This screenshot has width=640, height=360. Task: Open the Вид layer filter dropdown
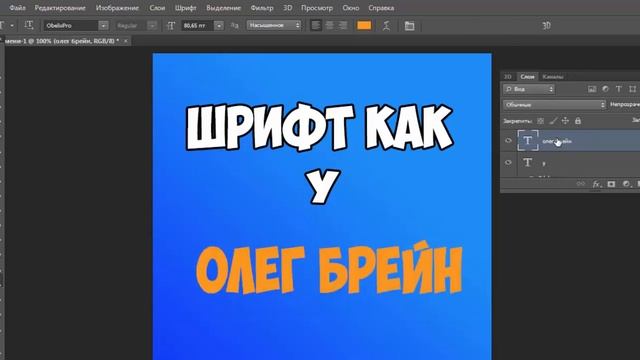coord(529,89)
